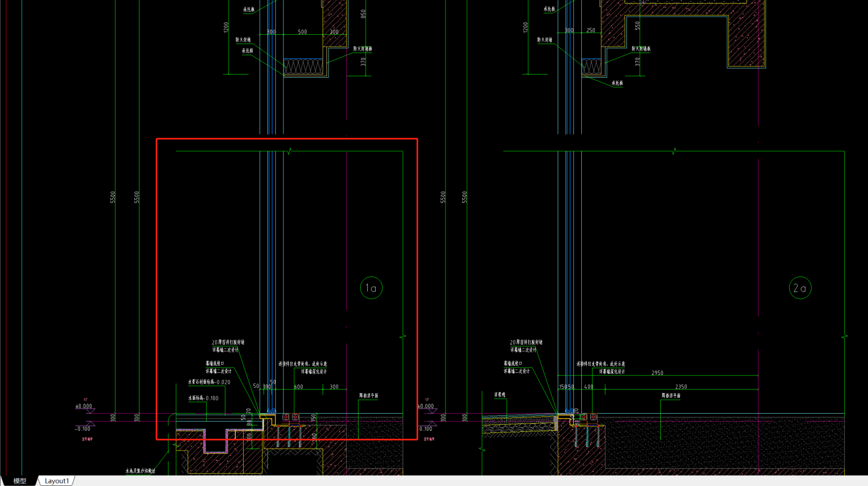Viewport: 868px width, 486px height.
Task: Click 防火封堵板 label in the left detail
Action: 362,49
